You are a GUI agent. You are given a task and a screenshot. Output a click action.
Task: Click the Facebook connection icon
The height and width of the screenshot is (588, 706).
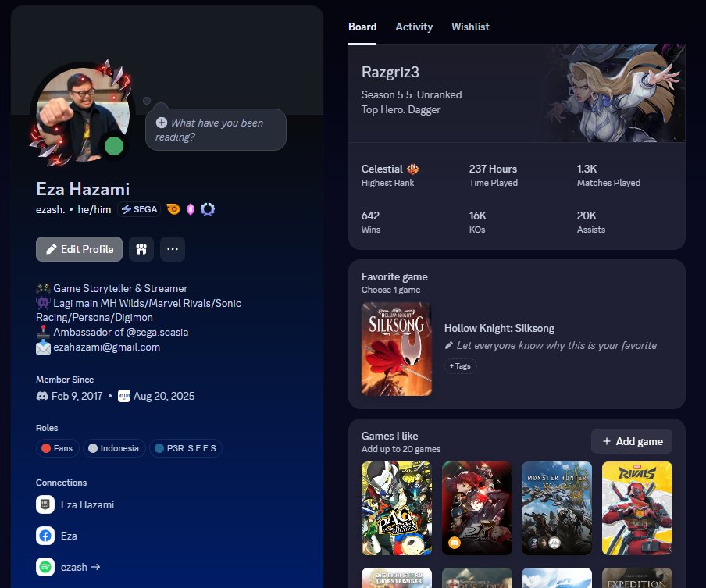(x=45, y=536)
